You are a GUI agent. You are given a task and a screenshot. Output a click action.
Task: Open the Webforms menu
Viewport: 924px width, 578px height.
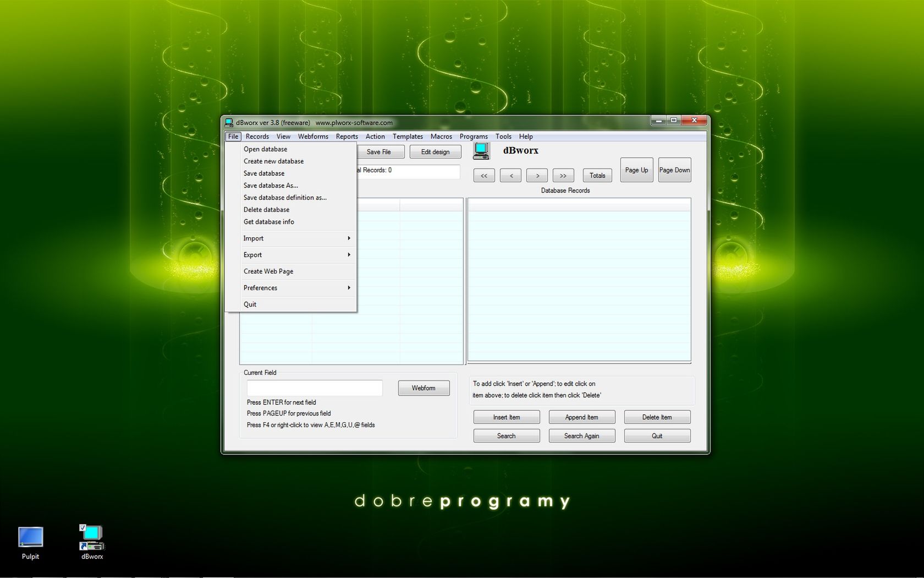313,137
